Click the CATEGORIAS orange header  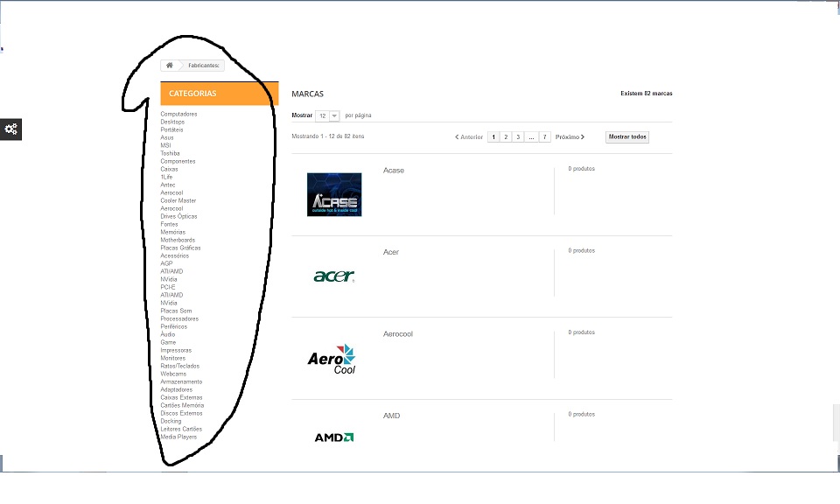pyautogui.click(x=220, y=94)
